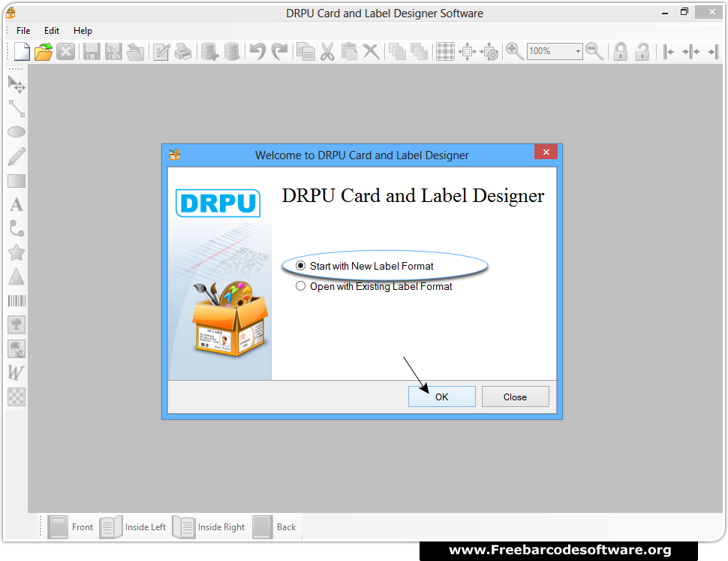This screenshot has height=561, width=728.
Task: Select Start with New Label Format
Action: tap(365, 266)
